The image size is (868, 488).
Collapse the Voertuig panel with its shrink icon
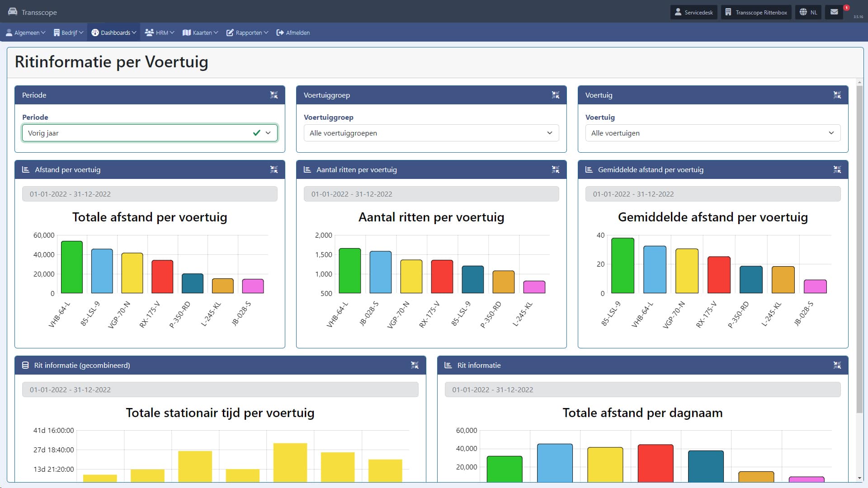(837, 95)
